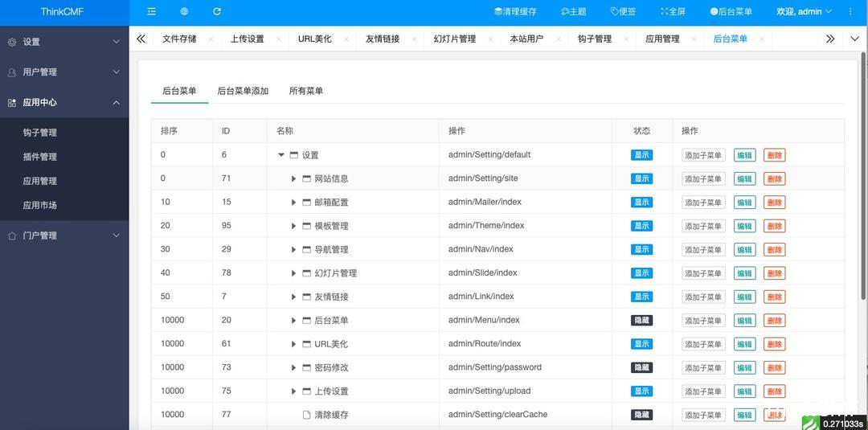This screenshot has width=868, height=430.
Task: Close the 文件存储 tab
Action: point(211,39)
